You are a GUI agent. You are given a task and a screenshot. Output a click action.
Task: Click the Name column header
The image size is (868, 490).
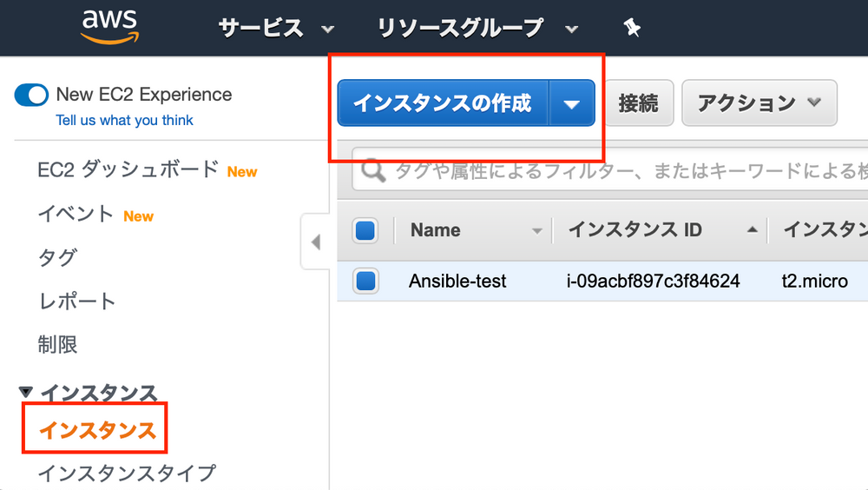[x=435, y=230]
